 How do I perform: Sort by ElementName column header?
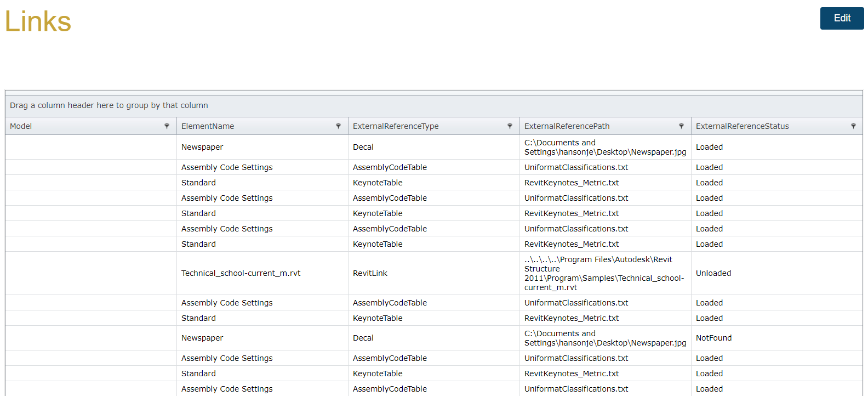(208, 126)
